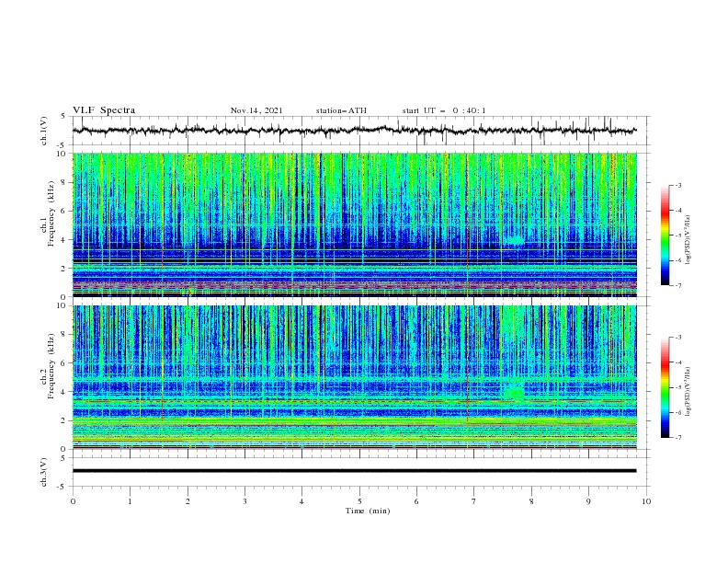Click time axis tick label "2"
This screenshot has width=728, height=563.
click(x=188, y=501)
